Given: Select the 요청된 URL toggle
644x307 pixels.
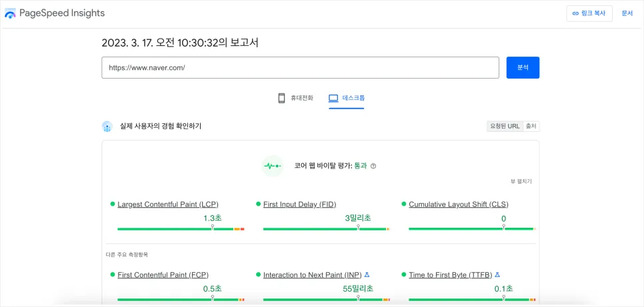Looking at the screenshot, I should 505,127.
